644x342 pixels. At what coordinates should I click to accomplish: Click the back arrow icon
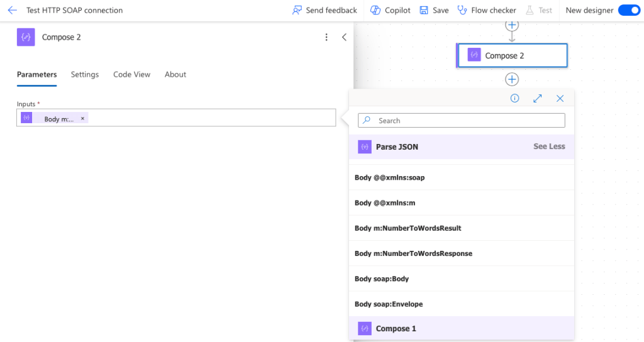tap(12, 10)
